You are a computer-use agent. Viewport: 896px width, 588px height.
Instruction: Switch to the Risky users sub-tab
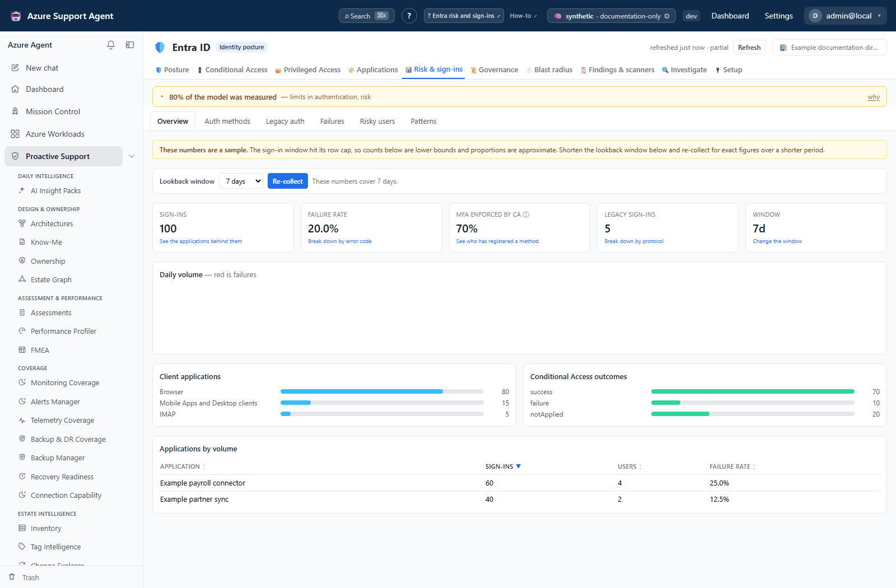377,122
